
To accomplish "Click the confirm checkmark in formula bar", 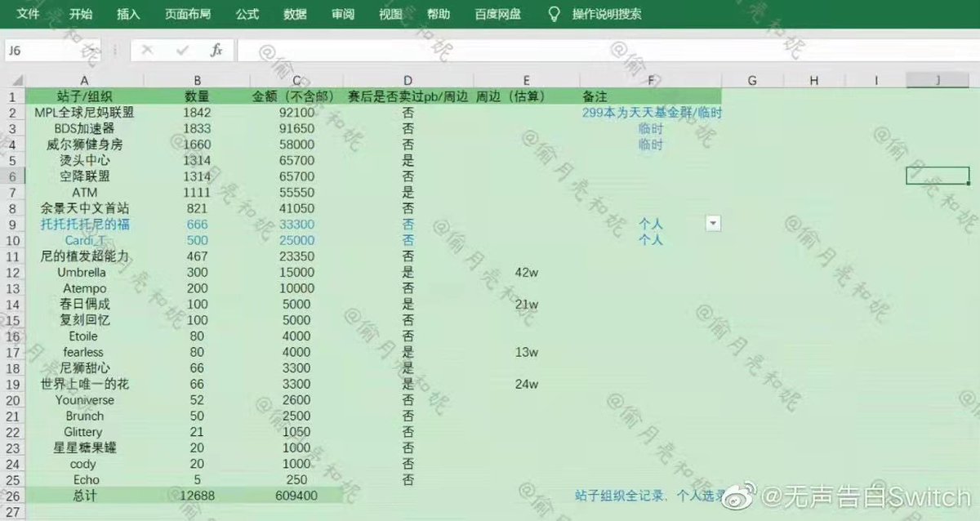I will click(183, 51).
